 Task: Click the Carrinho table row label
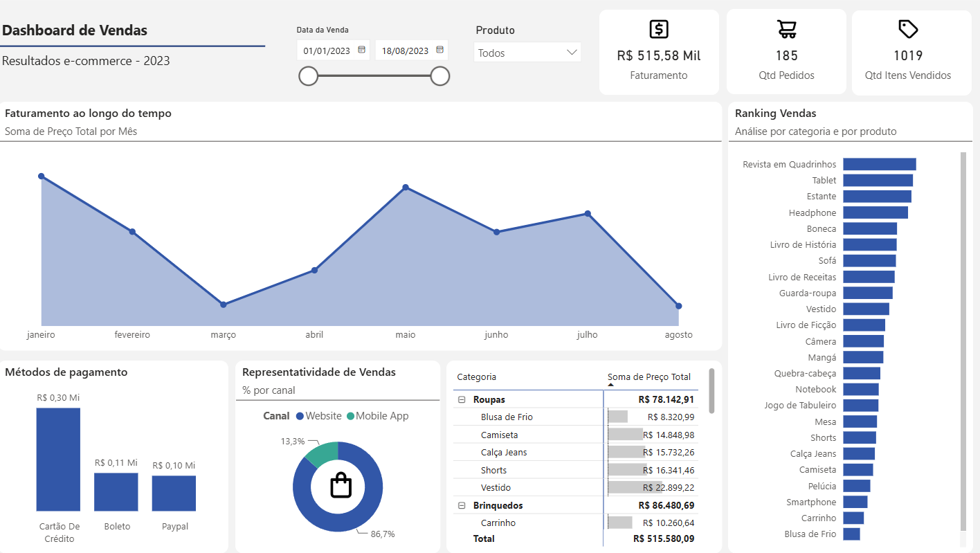click(498, 523)
